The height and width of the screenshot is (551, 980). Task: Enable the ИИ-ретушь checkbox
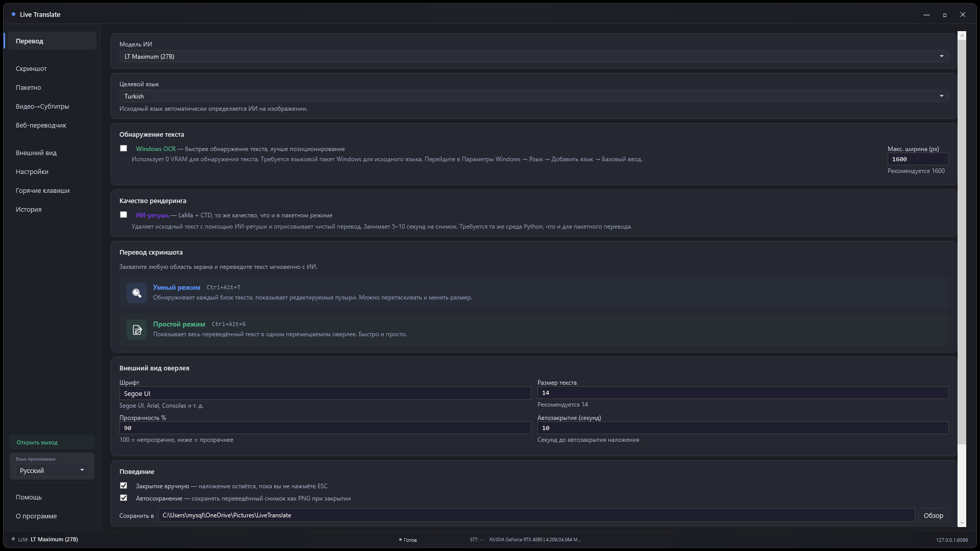tap(124, 215)
